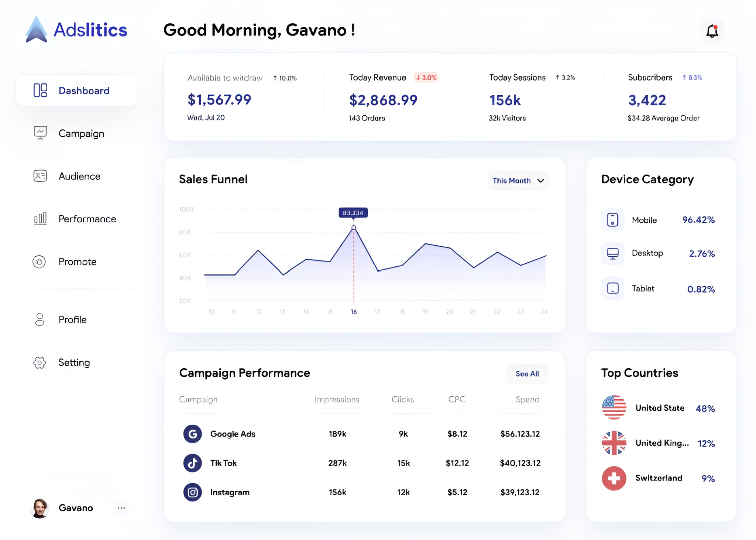The width and height of the screenshot is (756, 540).
Task: Select the Instagram campaign icon
Action: pos(192,492)
